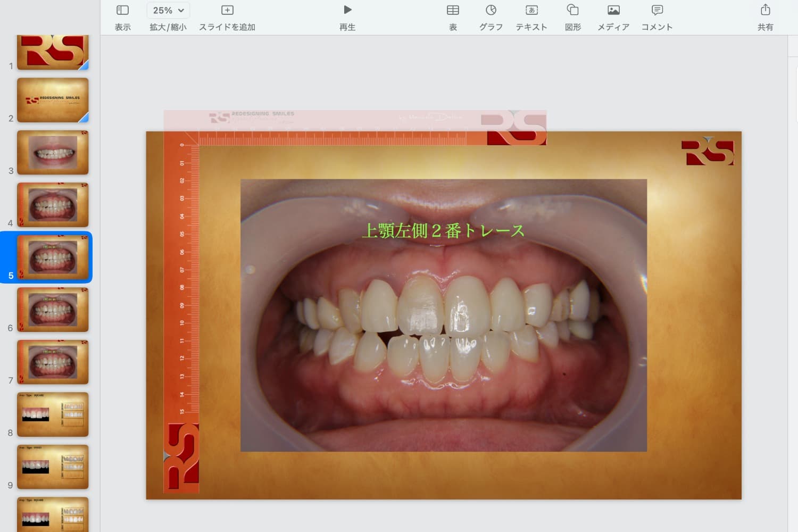Add a コメント comment
This screenshot has height=532, width=798.
click(x=657, y=10)
